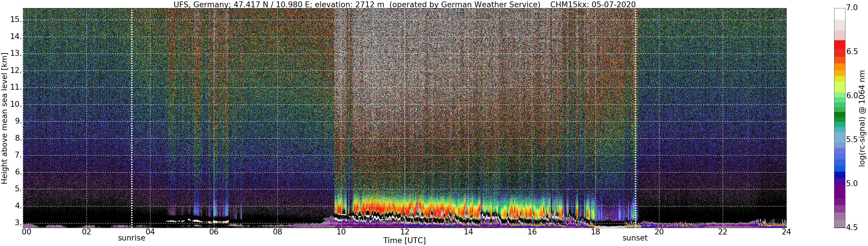
Task: Click the height axis tick '14.'
Action: [16, 36]
